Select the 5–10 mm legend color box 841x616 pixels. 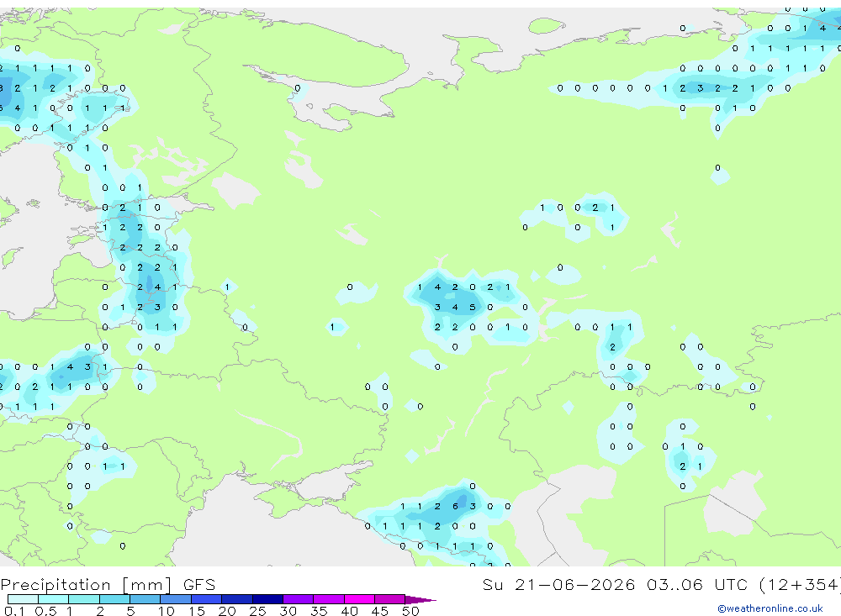(x=145, y=599)
